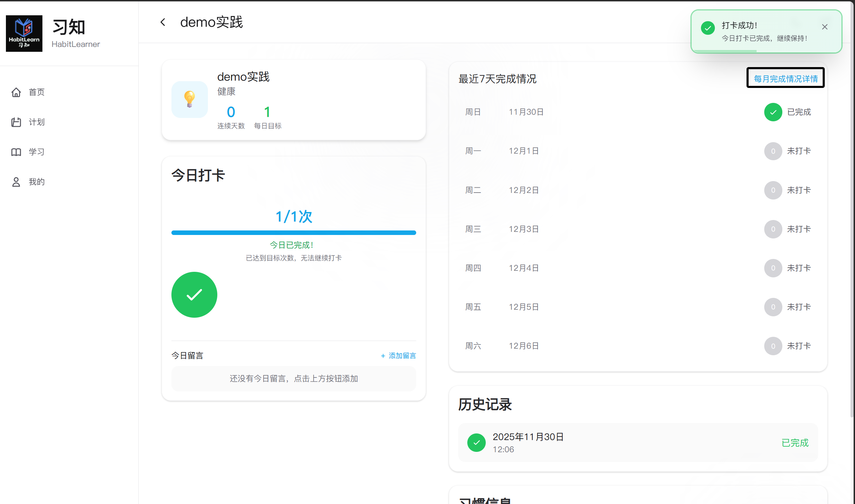Image resolution: width=855 pixels, height=504 pixels.
Task: Click the back arrow beside demo实践 title
Action: click(x=163, y=22)
